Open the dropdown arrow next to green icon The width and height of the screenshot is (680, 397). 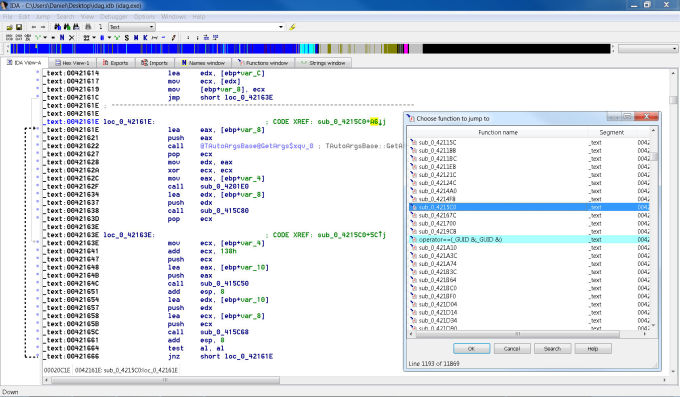(45, 38)
